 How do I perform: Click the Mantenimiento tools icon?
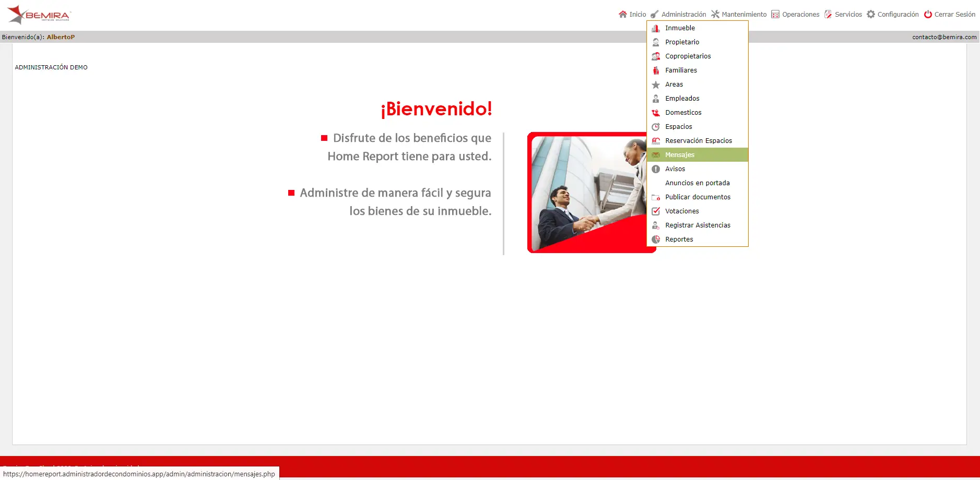point(715,14)
